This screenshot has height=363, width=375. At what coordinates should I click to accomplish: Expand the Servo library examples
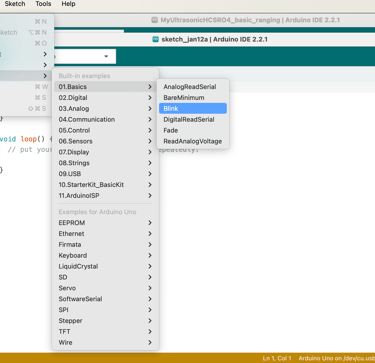tap(105, 288)
